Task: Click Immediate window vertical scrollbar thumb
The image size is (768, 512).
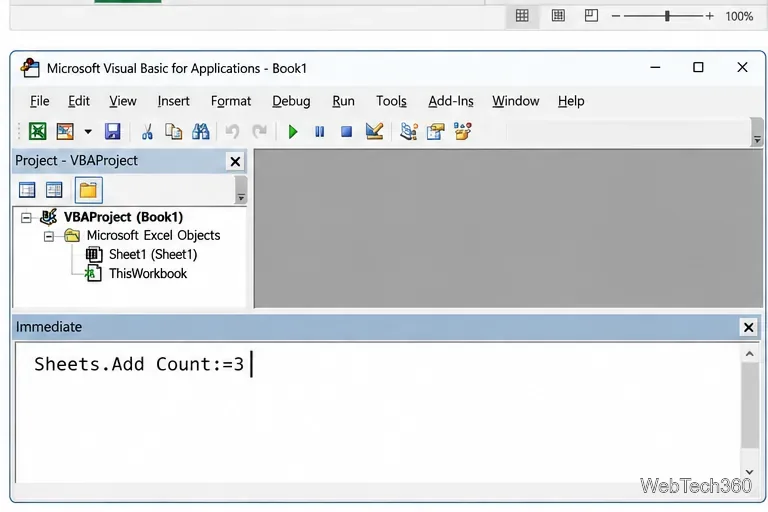Action: coord(749,406)
